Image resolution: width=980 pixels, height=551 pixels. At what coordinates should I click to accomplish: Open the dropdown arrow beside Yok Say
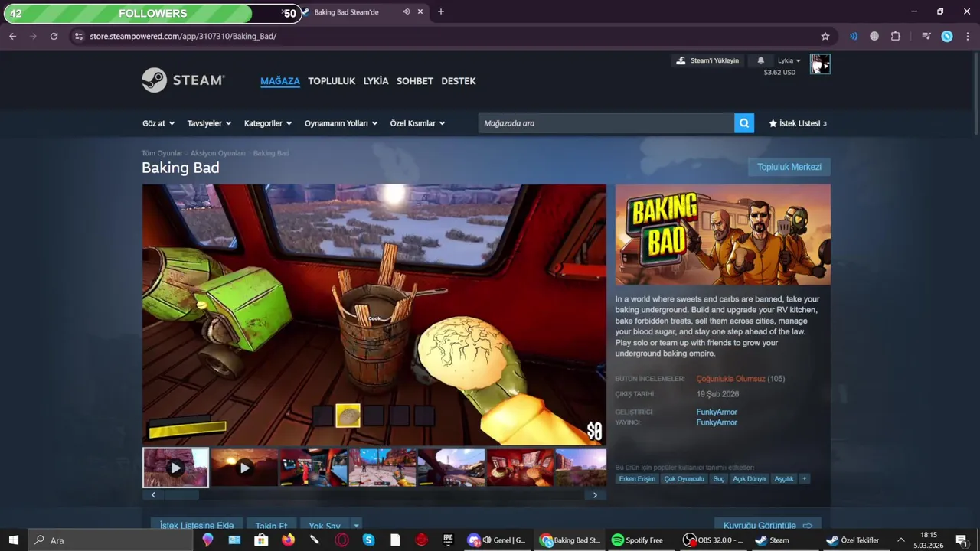point(356,526)
